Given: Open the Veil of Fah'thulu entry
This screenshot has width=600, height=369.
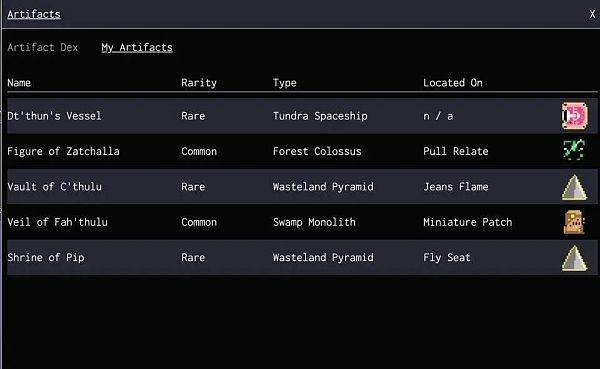Looking at the screenshot, I should pos(57,222).
